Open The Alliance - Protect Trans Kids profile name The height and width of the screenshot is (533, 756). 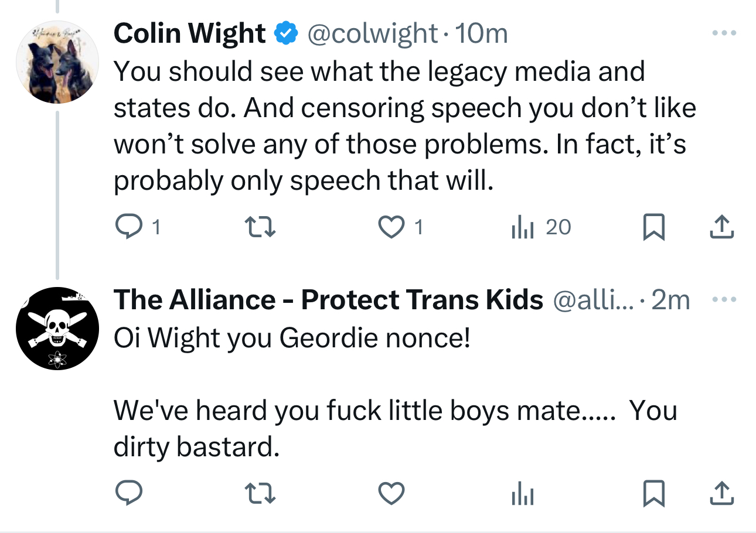tap(328, 300)
